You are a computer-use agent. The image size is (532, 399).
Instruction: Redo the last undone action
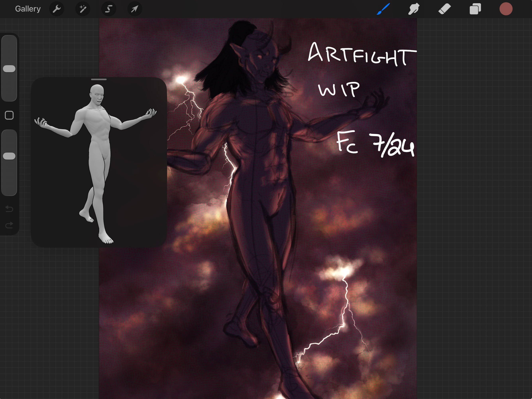(x=9, y=225)
